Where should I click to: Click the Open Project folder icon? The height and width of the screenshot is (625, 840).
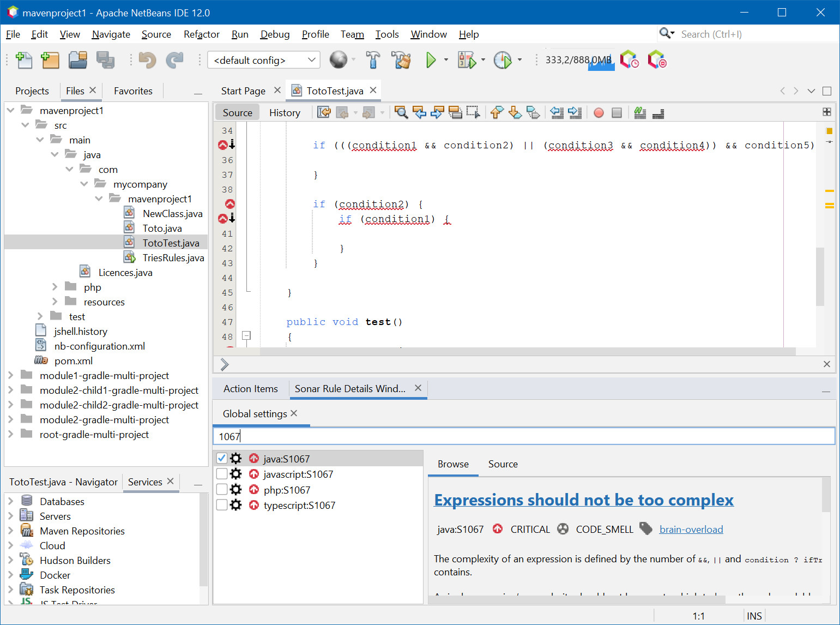[78, 60]
